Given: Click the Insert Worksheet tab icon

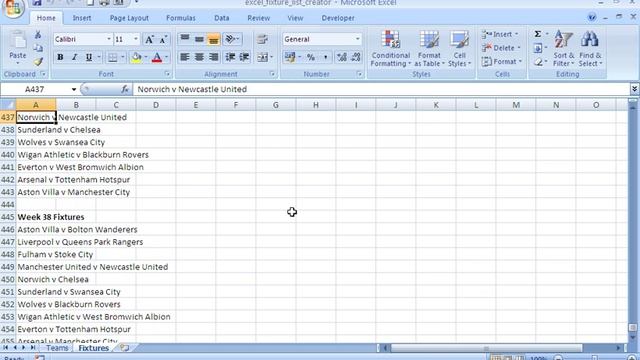Looking at the screenshot, I should point(124,348).
